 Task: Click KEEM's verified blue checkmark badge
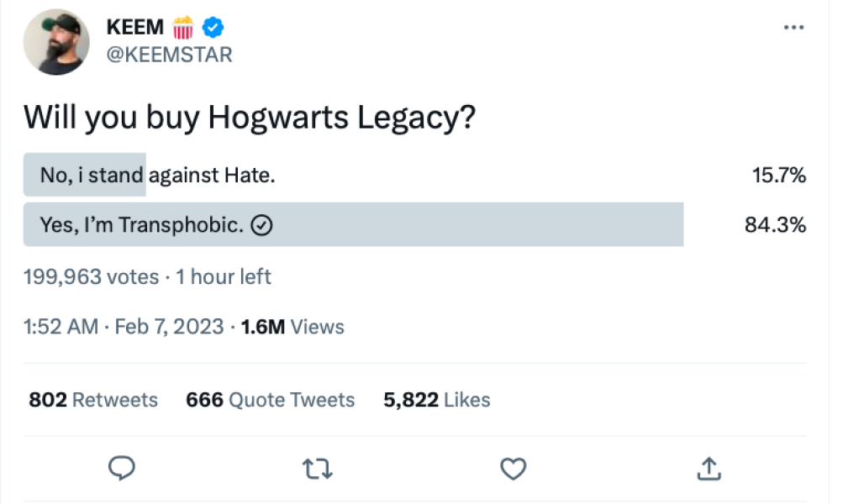coord(211,26)
